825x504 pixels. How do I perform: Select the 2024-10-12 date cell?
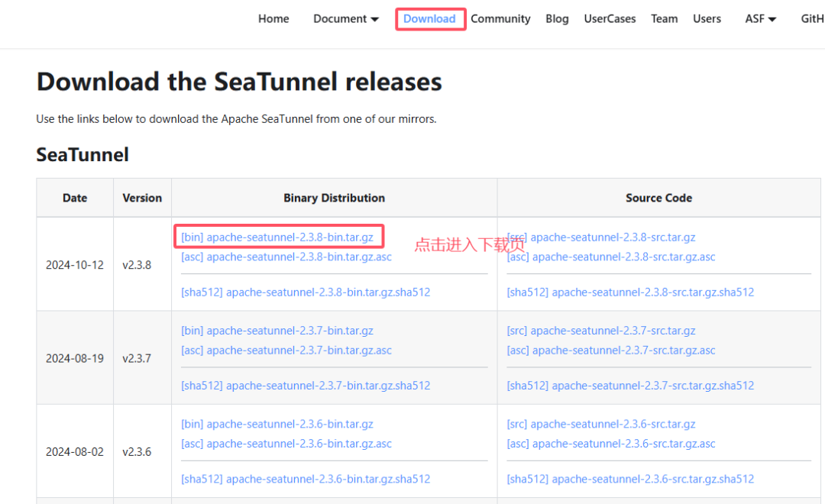pos(75,265)
